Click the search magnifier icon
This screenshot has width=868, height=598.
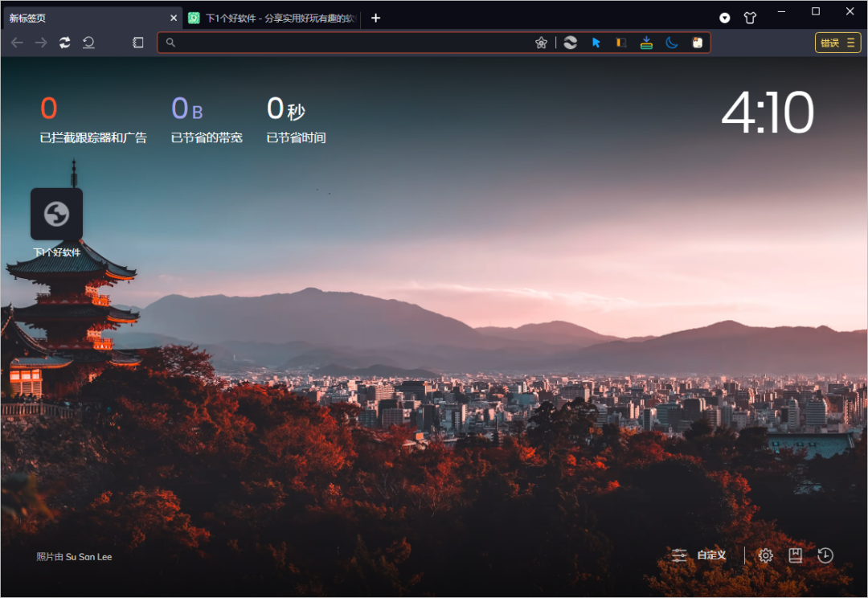(170, 43)
